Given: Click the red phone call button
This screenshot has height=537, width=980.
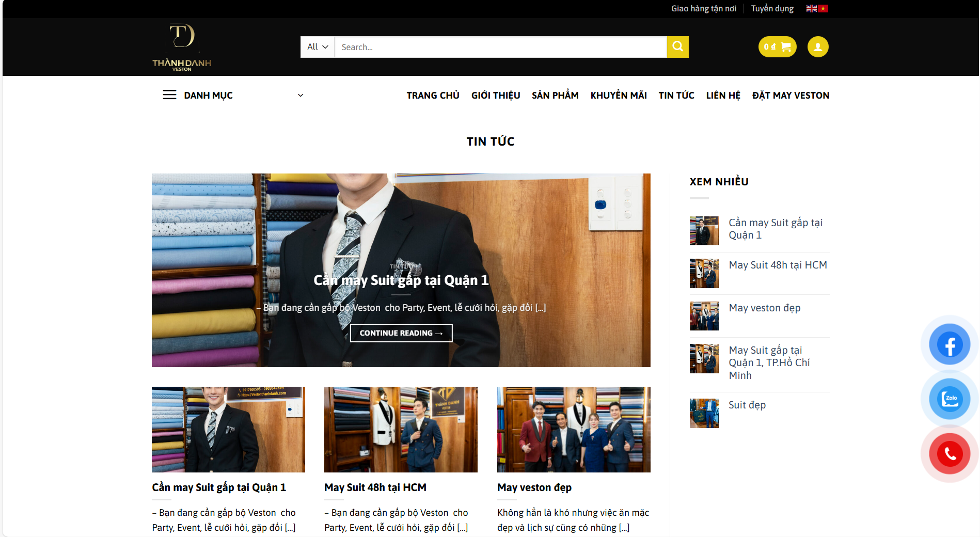Looking at the screenshot, I should coord(949,454).
